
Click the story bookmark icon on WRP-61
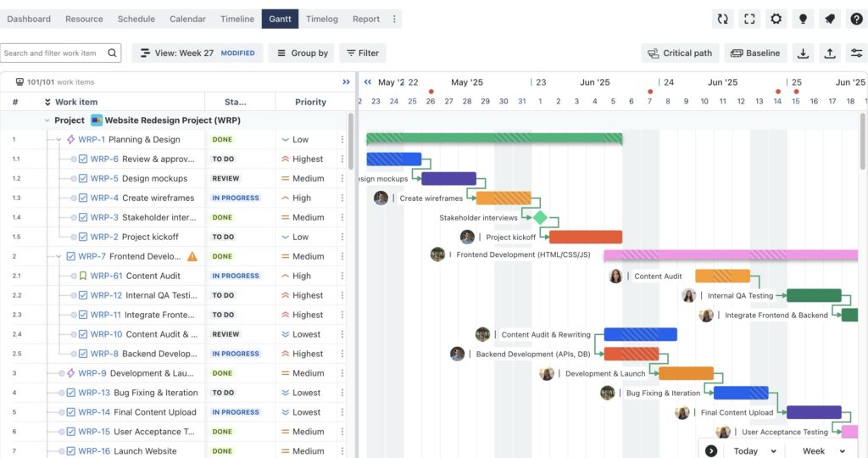tap(83, 276)
